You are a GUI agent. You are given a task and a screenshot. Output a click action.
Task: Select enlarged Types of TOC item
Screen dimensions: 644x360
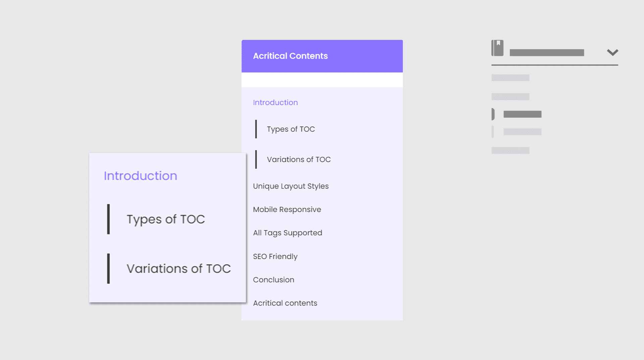[x=165, y=220]
